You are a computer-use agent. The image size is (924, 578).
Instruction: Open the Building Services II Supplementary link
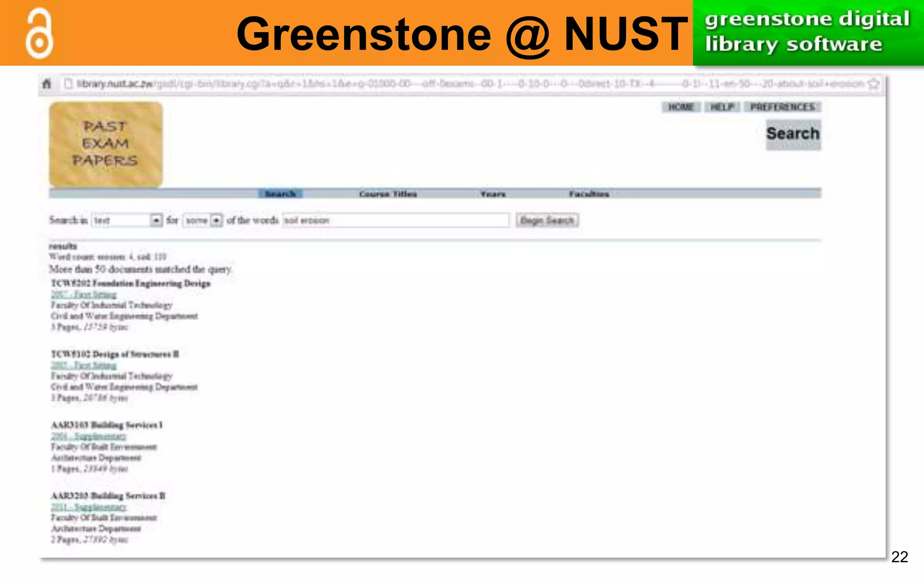tap(88, 507)
